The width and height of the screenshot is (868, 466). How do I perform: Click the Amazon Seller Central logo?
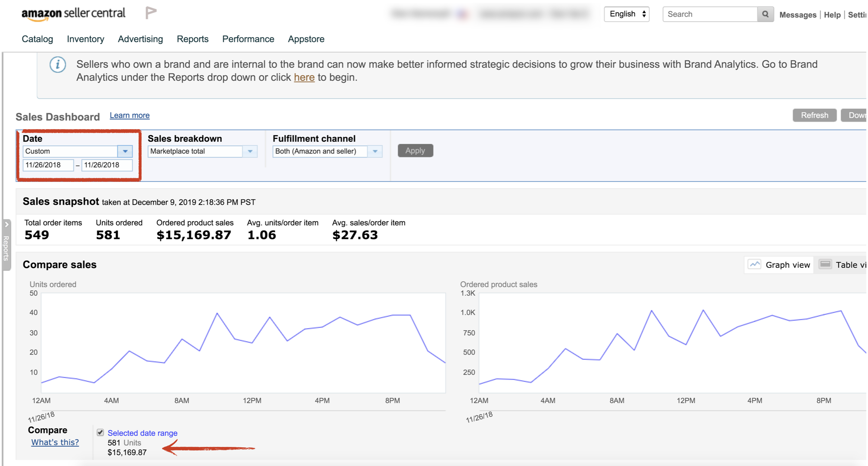click(73, 14)
